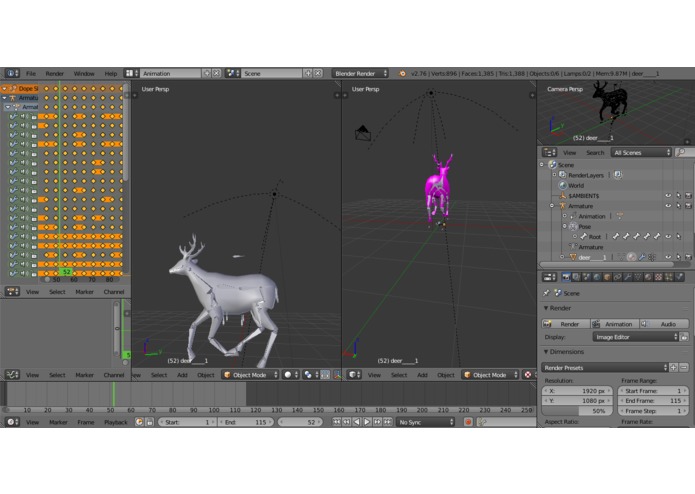Open the Physics properties tab icon

[679, 277]
